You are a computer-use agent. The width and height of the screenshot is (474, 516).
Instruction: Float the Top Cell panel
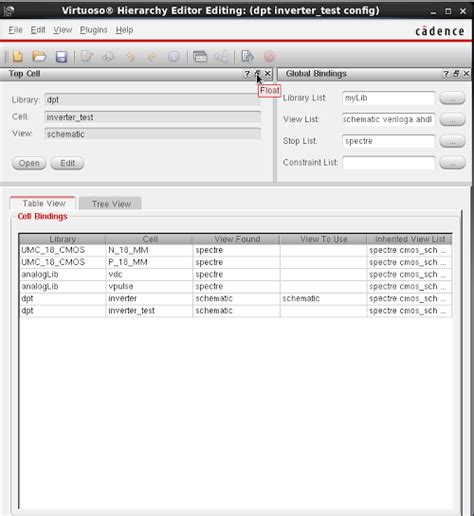(257, 74)
